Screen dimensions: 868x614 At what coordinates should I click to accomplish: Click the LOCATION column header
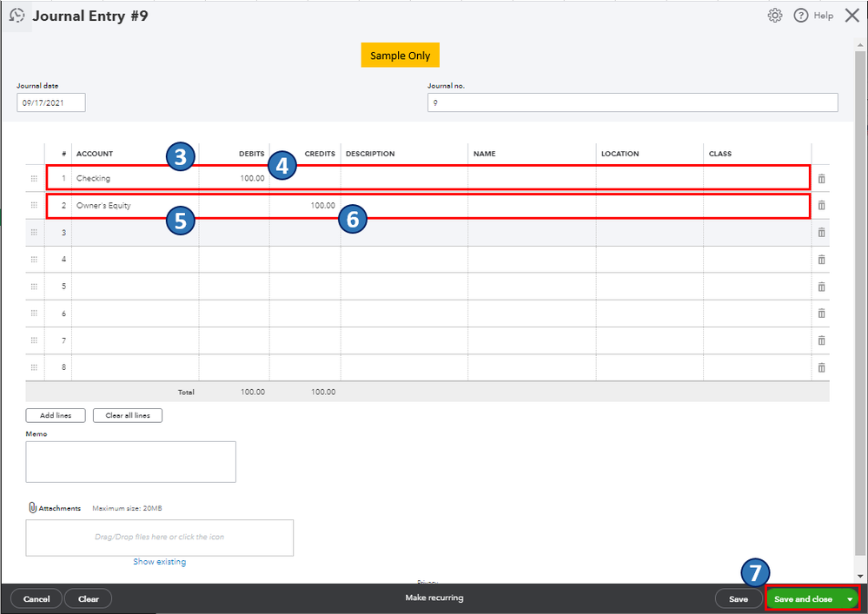coord(620,154)
